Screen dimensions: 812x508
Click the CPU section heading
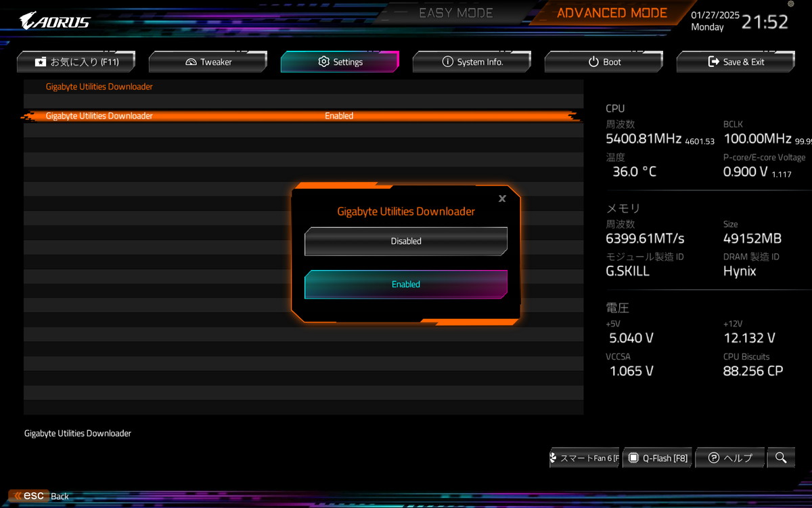coord(615,108)
